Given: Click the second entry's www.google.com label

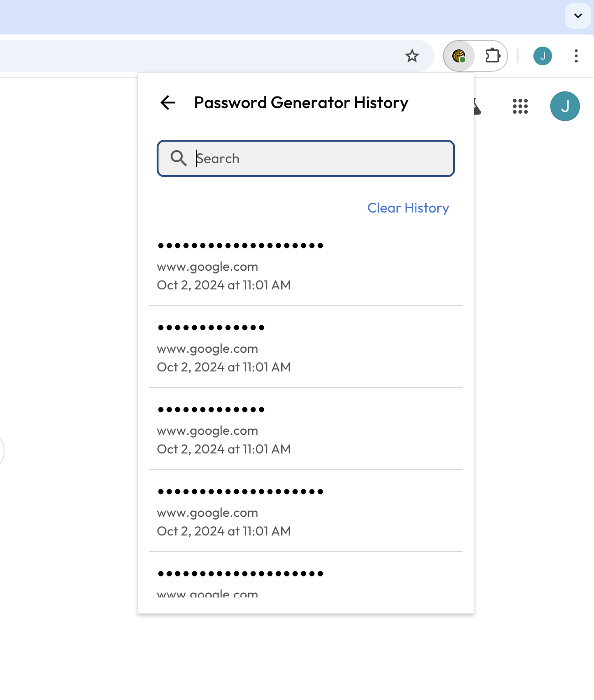Looking at the screenshot, I should (207, 349).
